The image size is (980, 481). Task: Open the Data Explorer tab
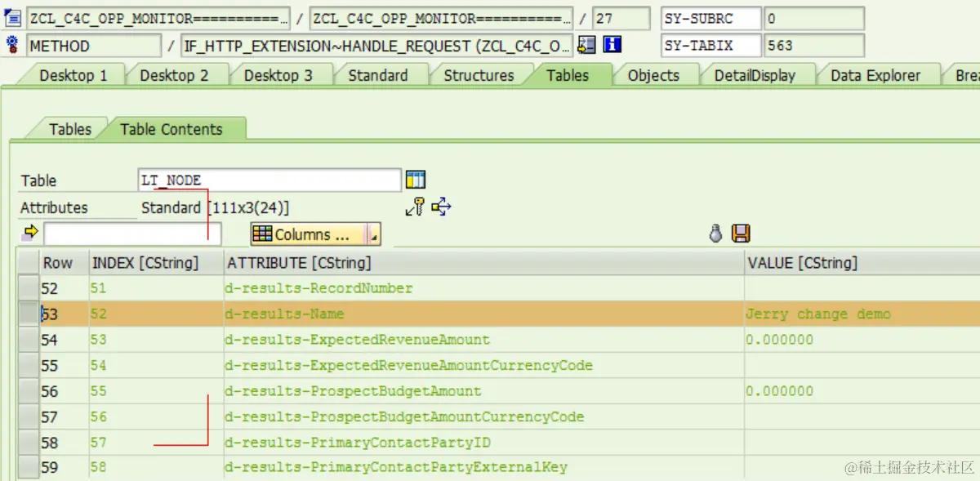click(875, 75)
